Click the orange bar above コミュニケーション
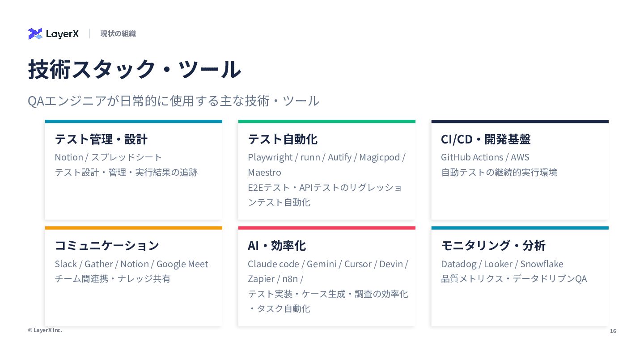Image resolution: width=644 pixels, height=362 pixels. (x=133, y=228)
